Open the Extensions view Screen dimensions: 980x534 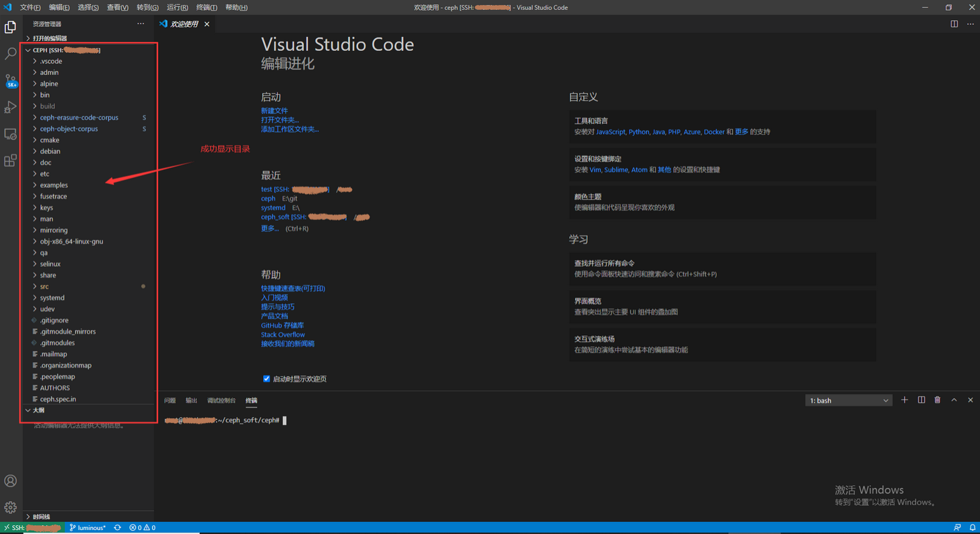(x=11, y=161)
